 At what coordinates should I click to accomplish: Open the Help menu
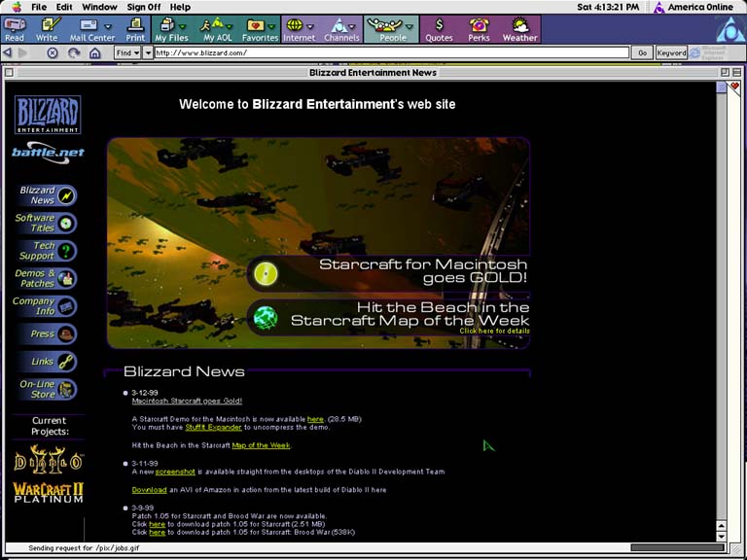[x=180, y=7]
